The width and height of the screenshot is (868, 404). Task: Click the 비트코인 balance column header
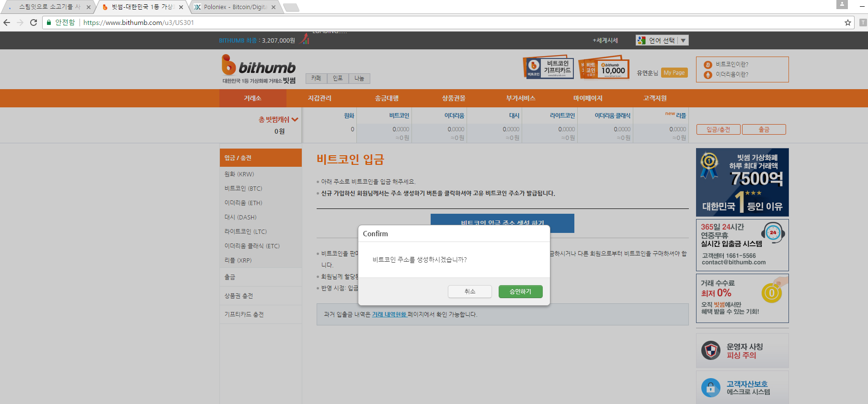(399, 115)
